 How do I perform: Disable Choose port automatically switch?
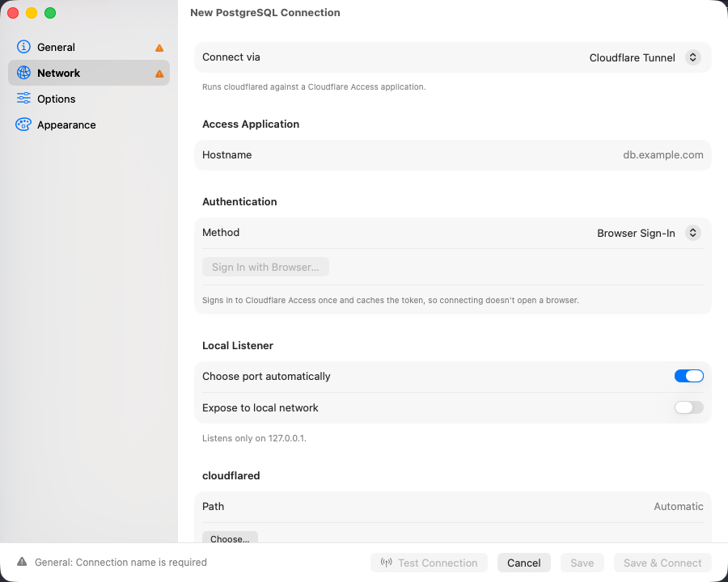[688, 376]
